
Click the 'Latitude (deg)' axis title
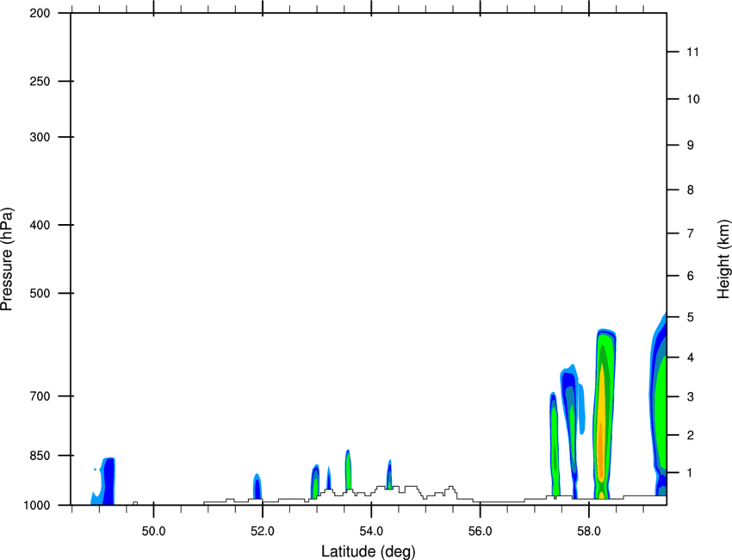[368, 551]
